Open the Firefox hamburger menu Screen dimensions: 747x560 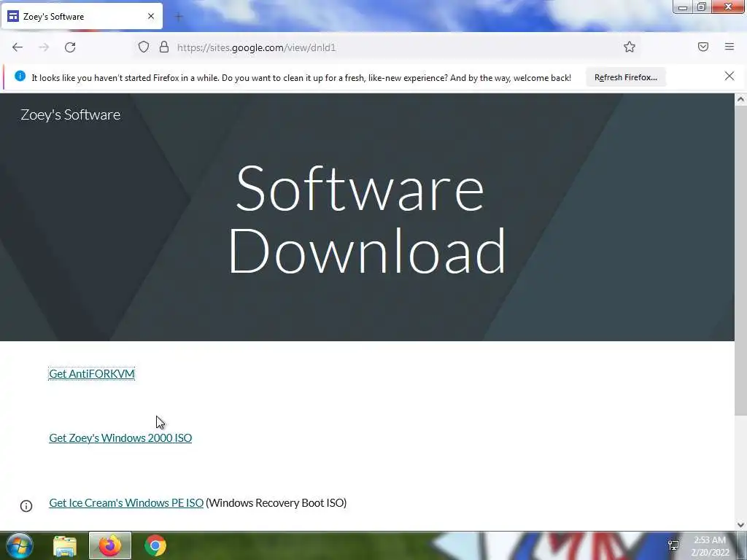[729, 47]
